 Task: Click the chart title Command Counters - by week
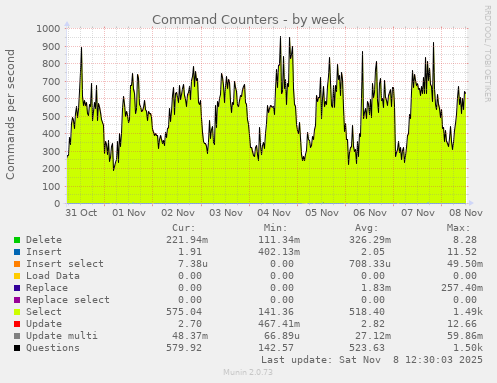pyautogui.click(x=248, y=20)
